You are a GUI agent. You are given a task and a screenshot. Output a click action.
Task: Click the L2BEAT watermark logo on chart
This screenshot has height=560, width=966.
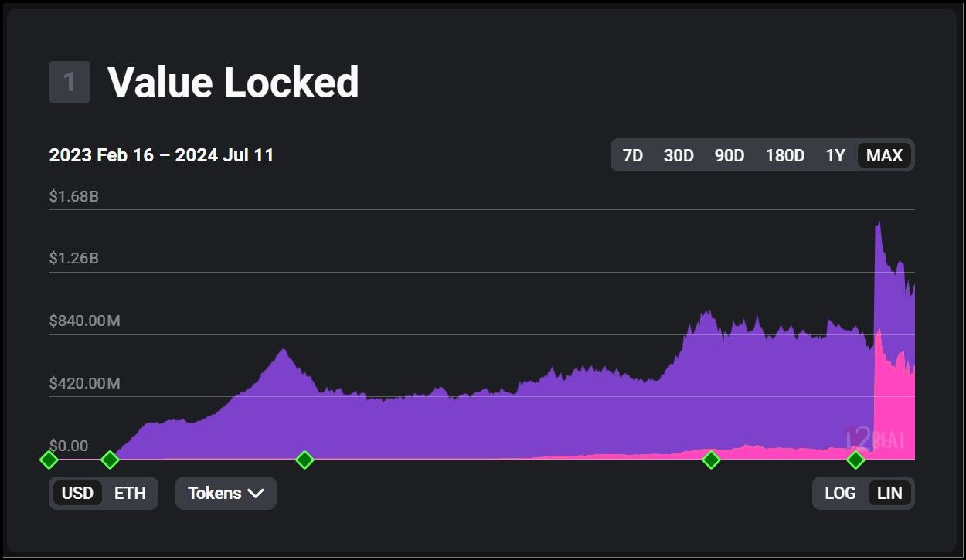click(x=875, y=440)
